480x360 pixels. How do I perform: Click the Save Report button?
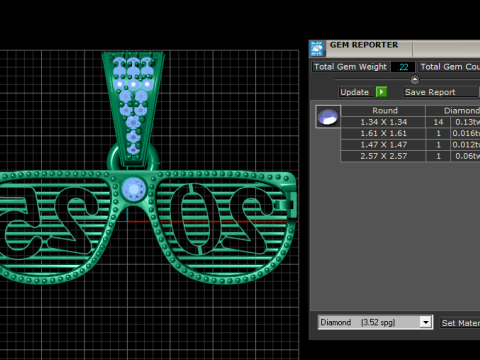(441, 92)
